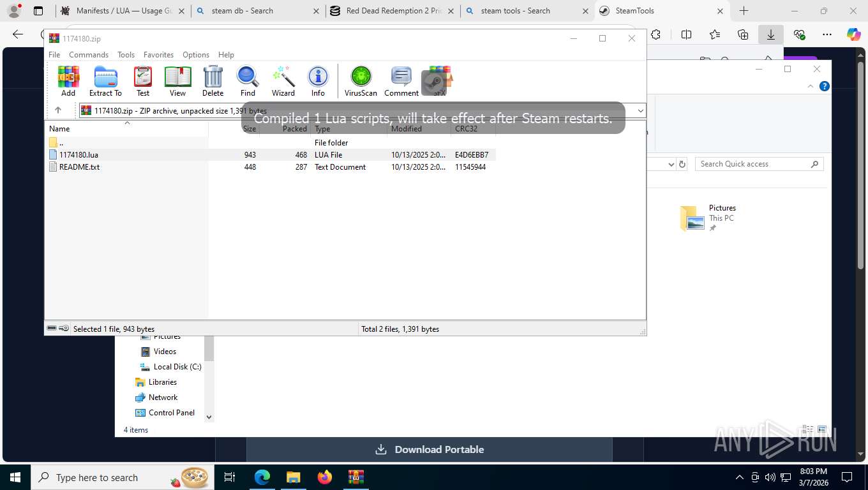Open the Tools menu

point(126,55)
